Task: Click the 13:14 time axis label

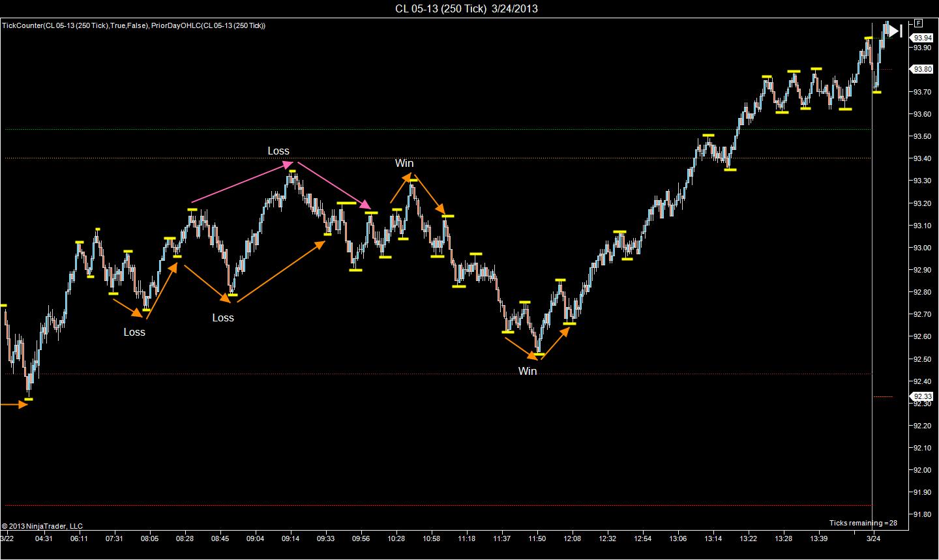Action: pos(713,538)
